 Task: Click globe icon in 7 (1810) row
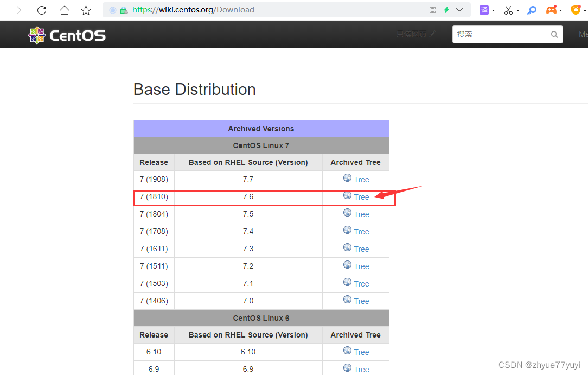(x=347, y=195)
